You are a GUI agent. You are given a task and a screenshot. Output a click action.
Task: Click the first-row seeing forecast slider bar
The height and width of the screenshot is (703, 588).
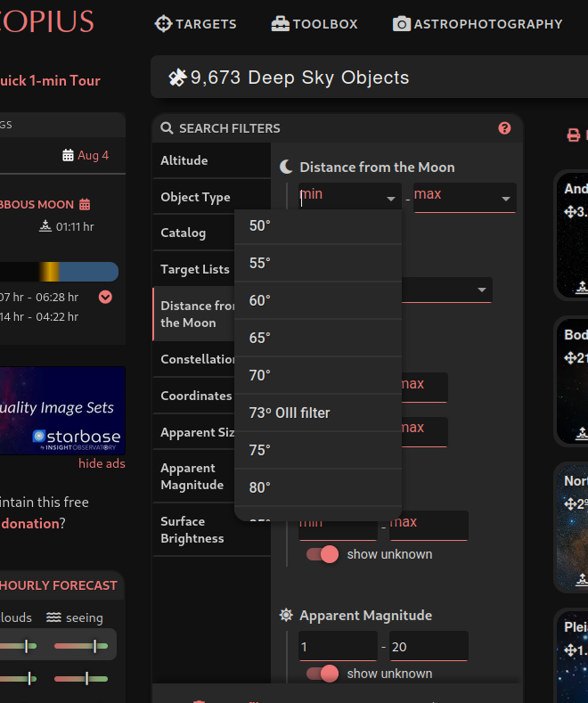(81, 646)
